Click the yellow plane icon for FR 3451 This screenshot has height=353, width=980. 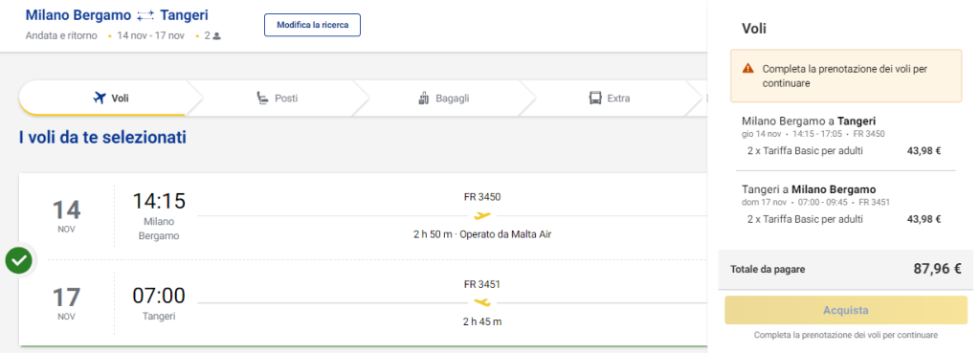pyautogui.click(x=482, y=303)
